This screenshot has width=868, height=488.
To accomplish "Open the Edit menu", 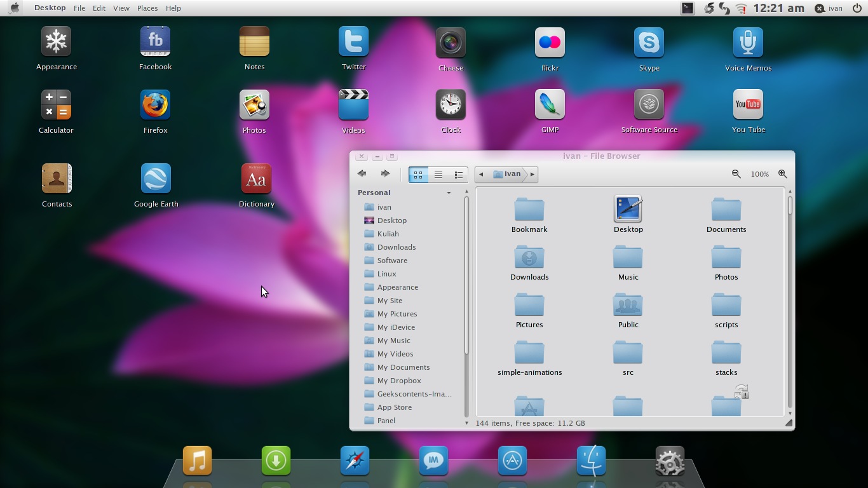I will (x=99, y=8).
